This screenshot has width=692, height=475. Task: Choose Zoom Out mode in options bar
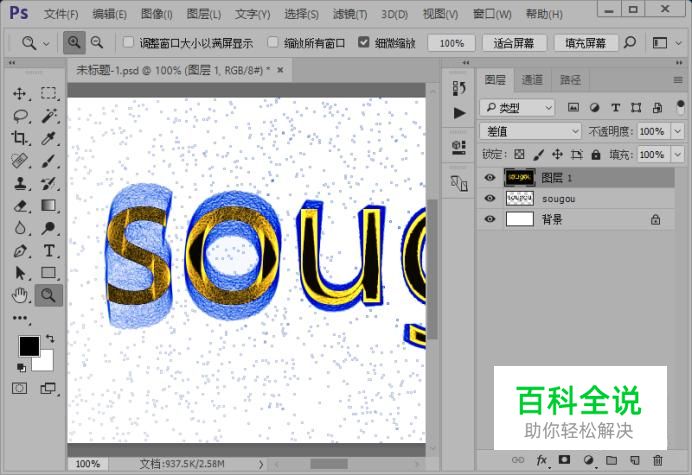pyautogui.click(x=97, y=43)
